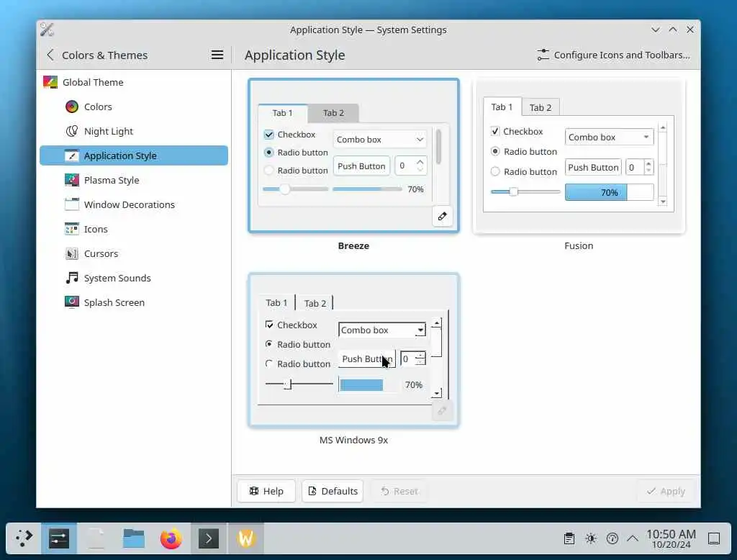The image size is (737, 560).
Task: Open Combo box in Breeze preview
Action: pos(380,139)
